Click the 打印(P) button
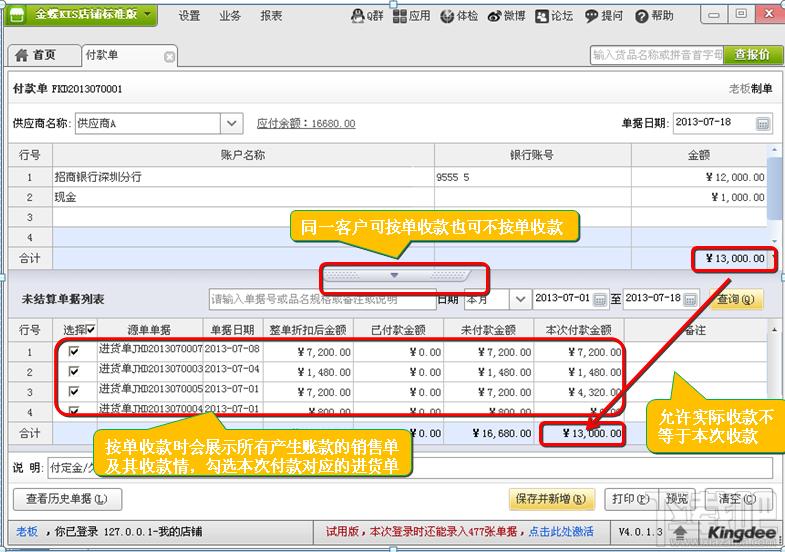785x552 pixels. point(631,499)
